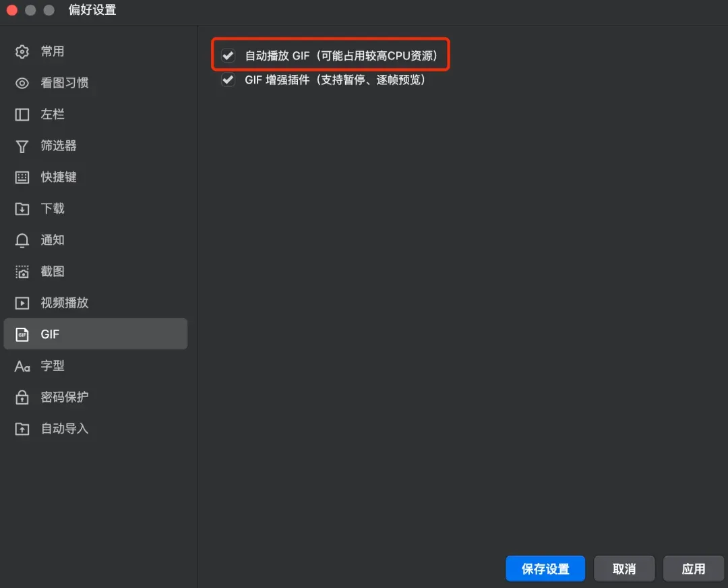Click the 应用 button

(x=693, y=568)
